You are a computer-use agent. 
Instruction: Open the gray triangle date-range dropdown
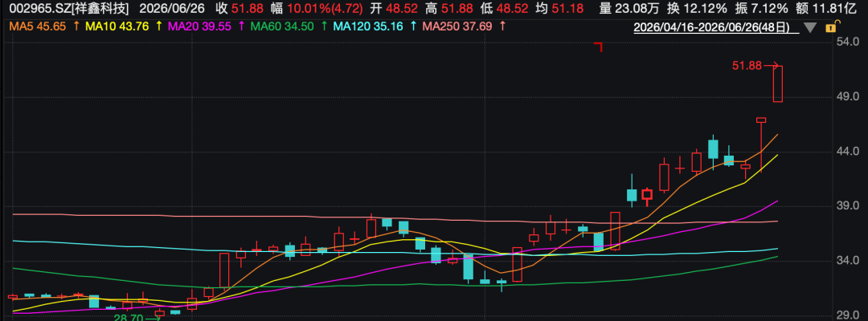[x=811, y=27]
